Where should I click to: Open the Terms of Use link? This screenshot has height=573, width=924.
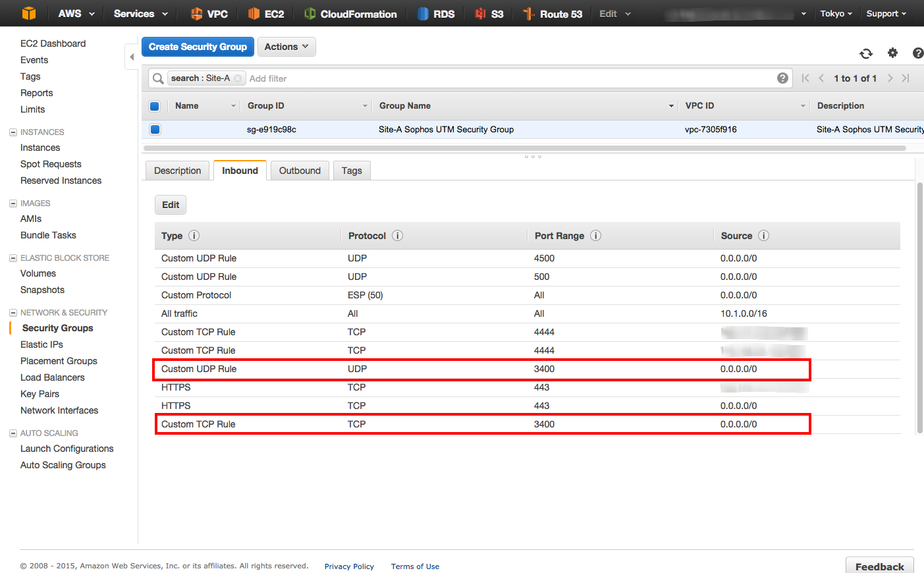415,566
